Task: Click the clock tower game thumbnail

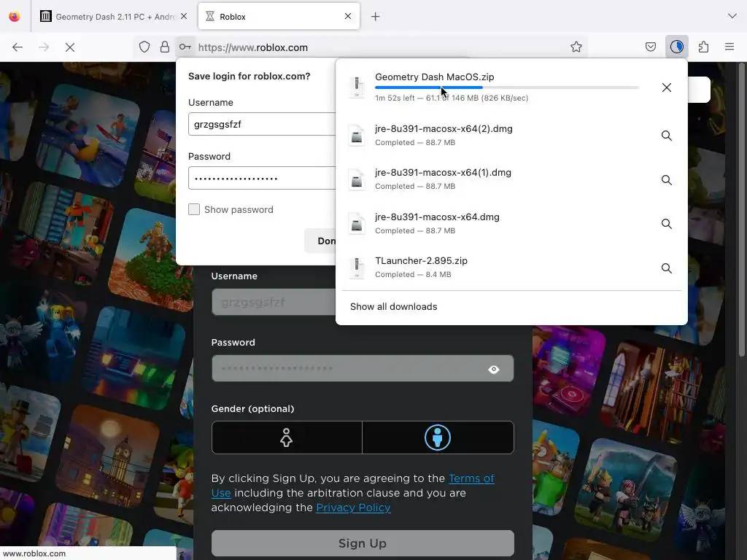Action: [x=109, y=457]
